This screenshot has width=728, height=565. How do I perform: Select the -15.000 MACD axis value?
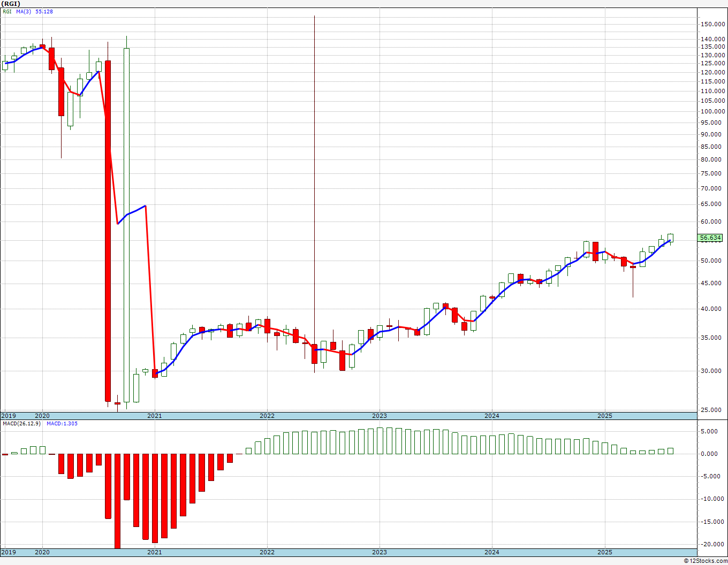click(713, 522)
